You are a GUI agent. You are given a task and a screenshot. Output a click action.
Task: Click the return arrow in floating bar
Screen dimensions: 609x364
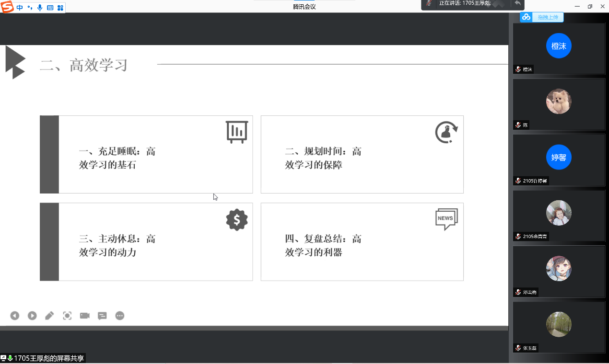point(517,3)
